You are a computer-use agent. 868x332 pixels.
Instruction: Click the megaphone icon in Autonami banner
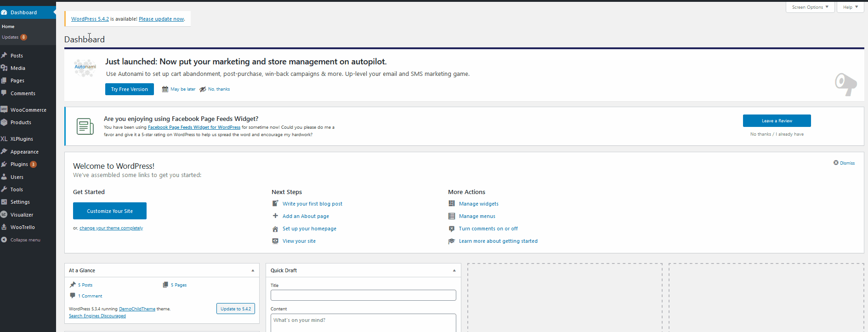pos(845,84)
